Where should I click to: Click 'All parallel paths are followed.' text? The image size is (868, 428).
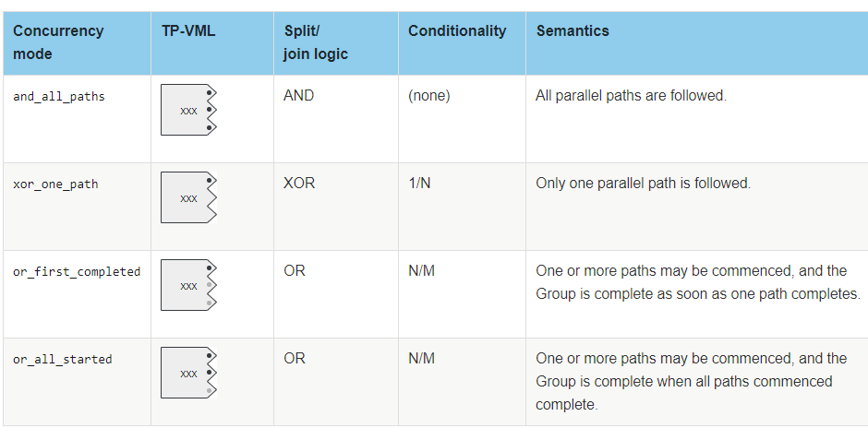click(x=631, y=96)
